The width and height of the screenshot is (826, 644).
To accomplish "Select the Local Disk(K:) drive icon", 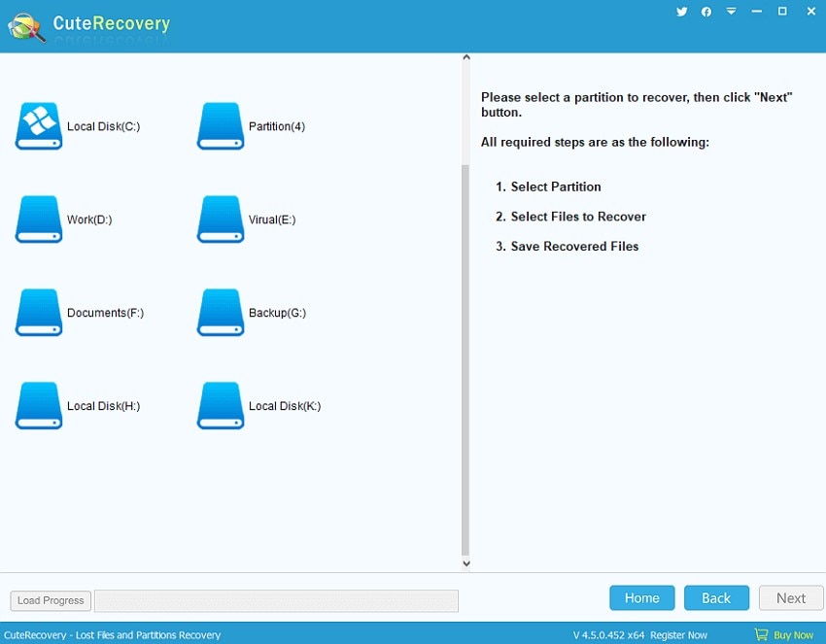I will coord(221,406).
